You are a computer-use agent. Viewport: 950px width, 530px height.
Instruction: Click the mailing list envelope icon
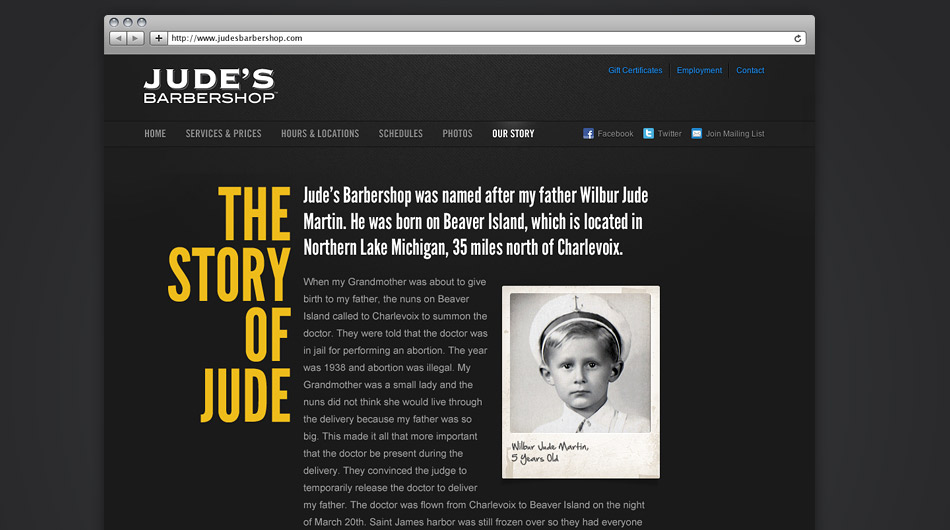[697, 133]
